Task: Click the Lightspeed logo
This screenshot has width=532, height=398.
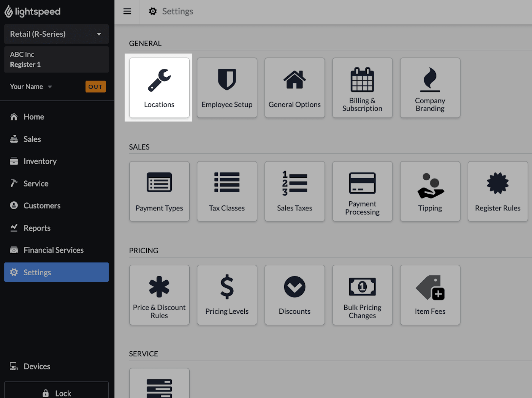Action: 33,12
